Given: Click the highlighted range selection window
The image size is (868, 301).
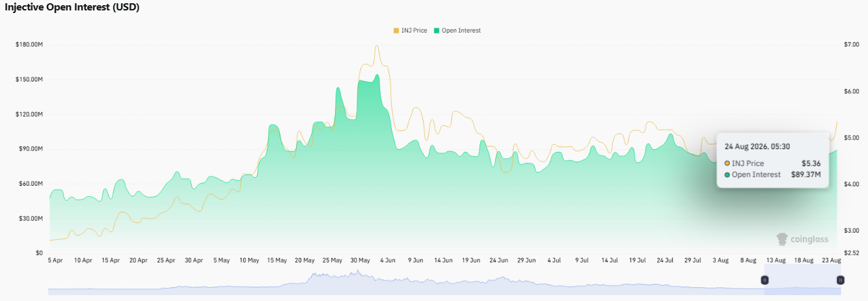Looking at the screenshot, I should [802, 280].
